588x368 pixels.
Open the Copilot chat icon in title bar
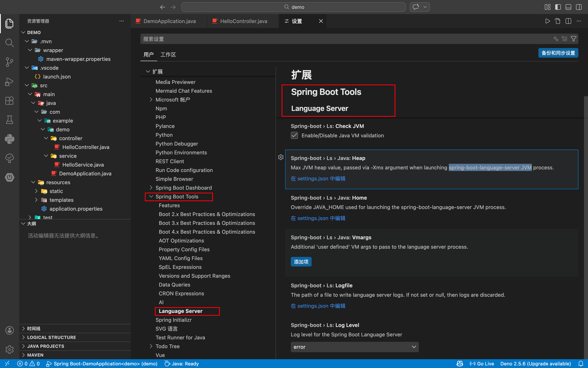(416, 7)
